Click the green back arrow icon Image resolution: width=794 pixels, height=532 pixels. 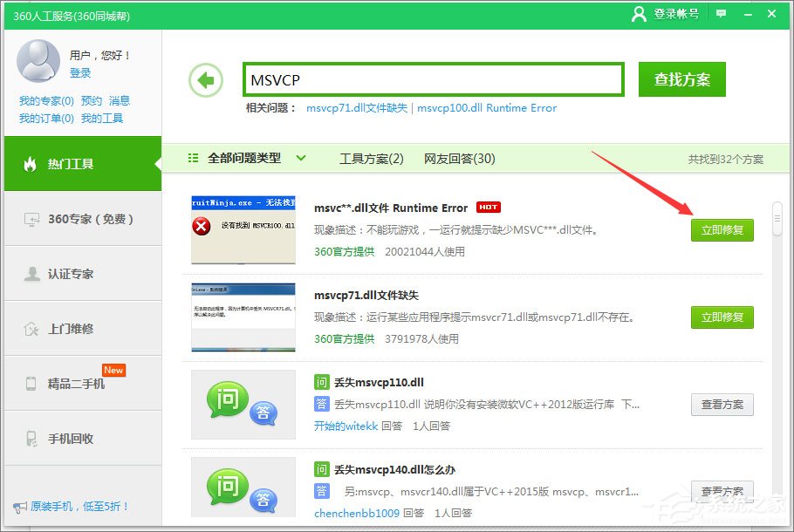(204, 79)
